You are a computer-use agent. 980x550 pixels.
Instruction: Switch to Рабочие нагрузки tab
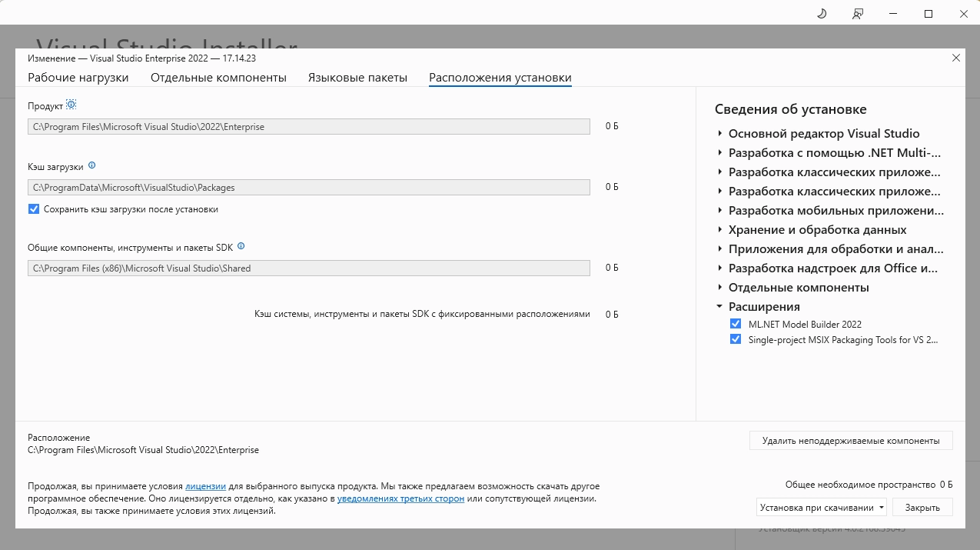(78, 78)
